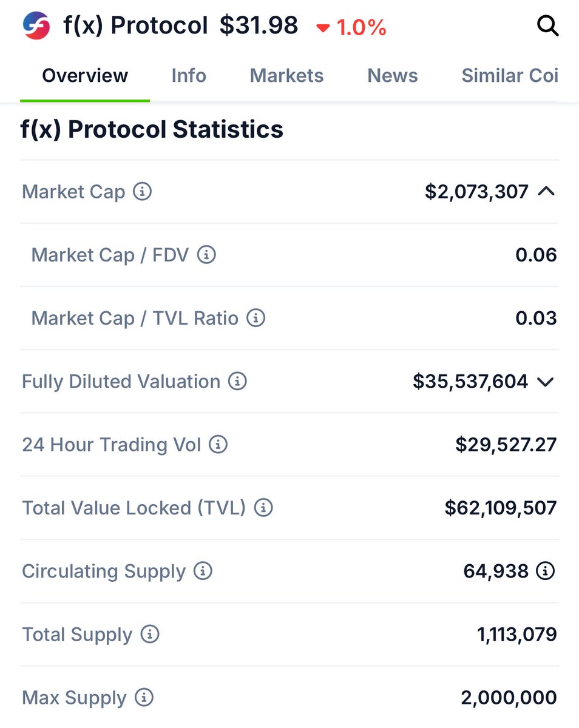
Task: Open the Similar Coins tab
Action: point(509,76)
